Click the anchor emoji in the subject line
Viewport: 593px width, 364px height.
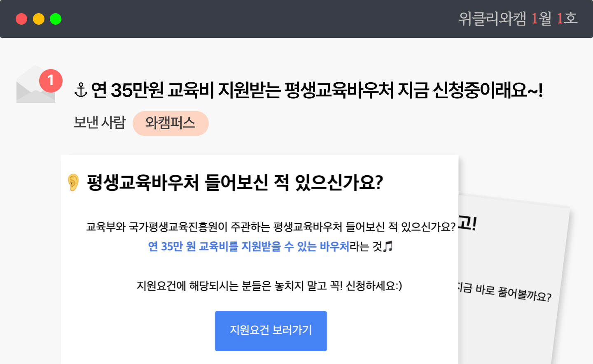point(81,90)
